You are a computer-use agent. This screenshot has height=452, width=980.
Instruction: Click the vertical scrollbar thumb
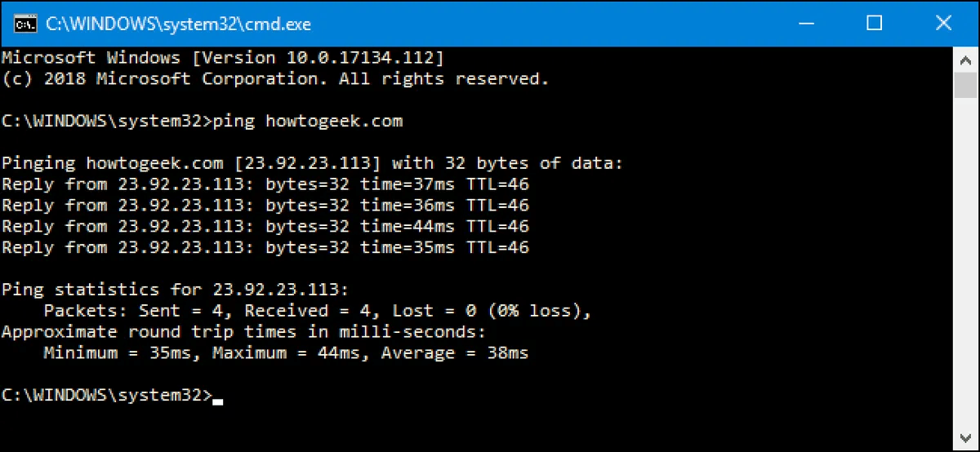click(966, 85)
